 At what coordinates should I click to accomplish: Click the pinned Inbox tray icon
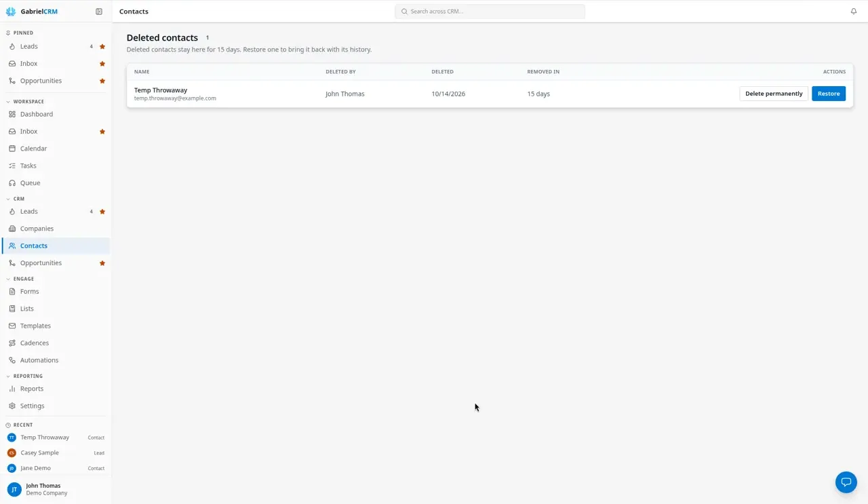12,64
